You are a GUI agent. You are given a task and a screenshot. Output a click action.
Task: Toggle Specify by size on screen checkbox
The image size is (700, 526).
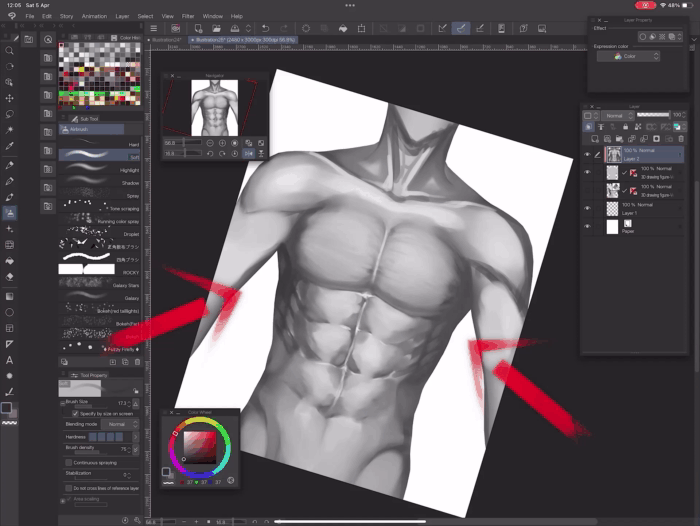[73, 413]
